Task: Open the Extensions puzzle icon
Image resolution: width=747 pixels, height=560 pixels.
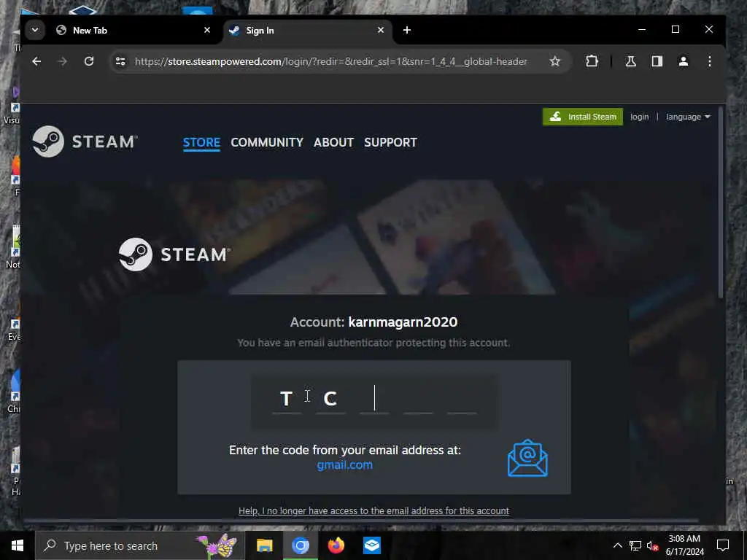Action: (592, 61)
